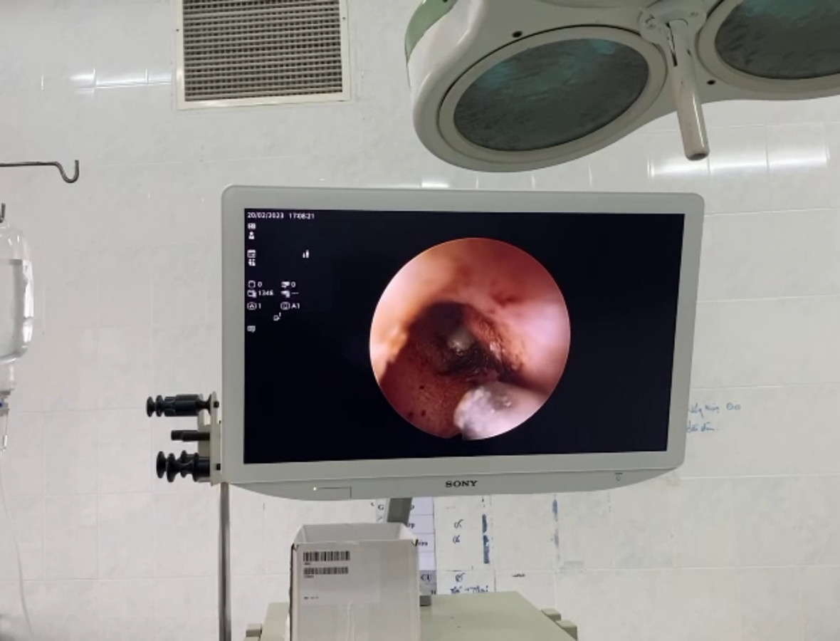Click the camera icon labeled 1
840x641 pixels.
pos(251,306)
